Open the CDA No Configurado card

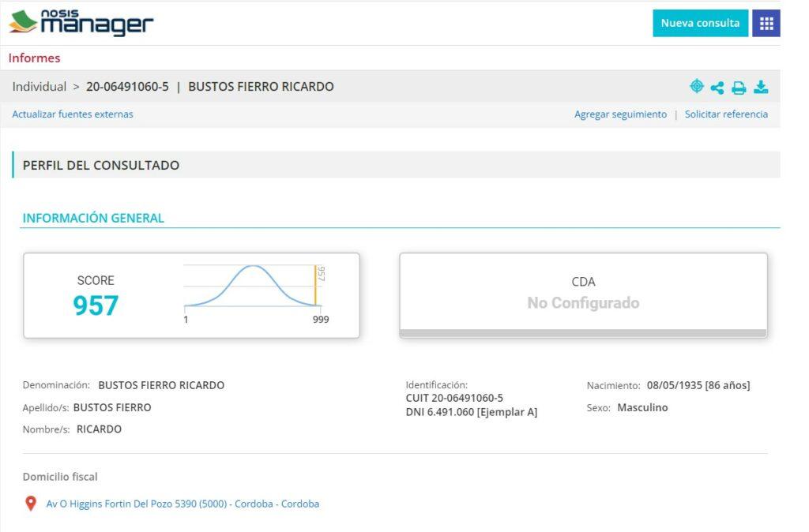(x=583, y=294)
